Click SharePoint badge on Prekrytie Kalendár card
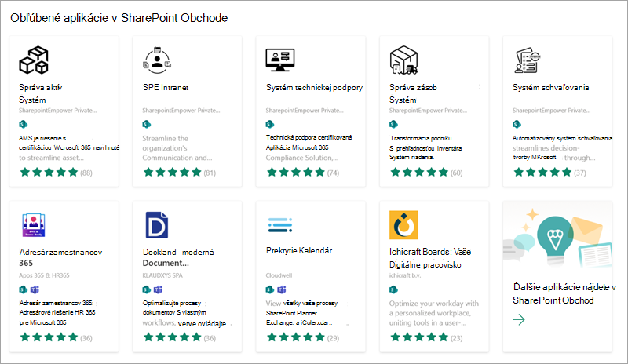Viewport: 628px width, 364px height. tap(270, 289)
